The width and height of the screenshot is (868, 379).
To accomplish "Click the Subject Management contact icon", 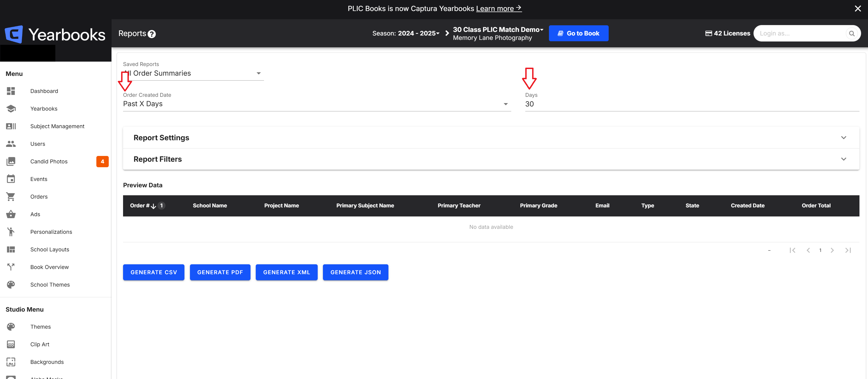I will tap(11, 126).
